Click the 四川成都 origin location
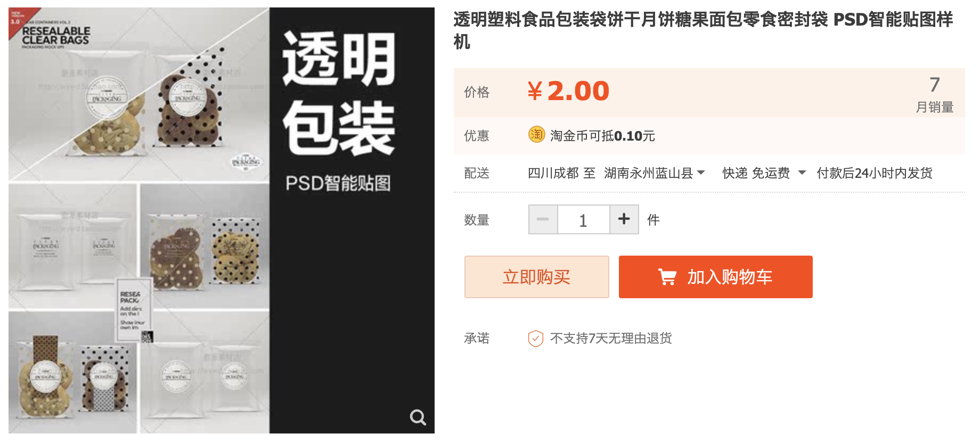 tap(553, 173)
